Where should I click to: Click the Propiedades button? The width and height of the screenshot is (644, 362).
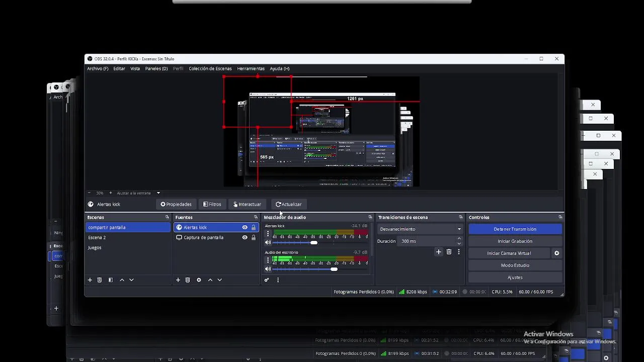(176, 204)
